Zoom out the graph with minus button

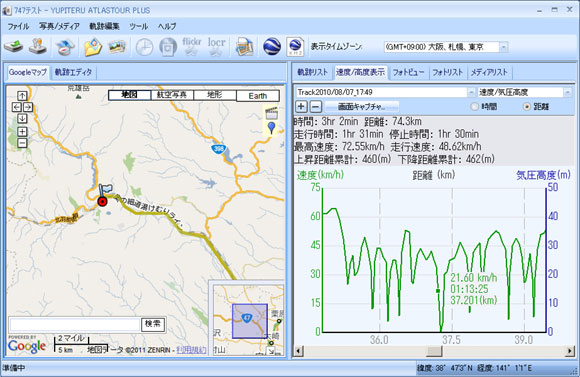coord(315,107)
